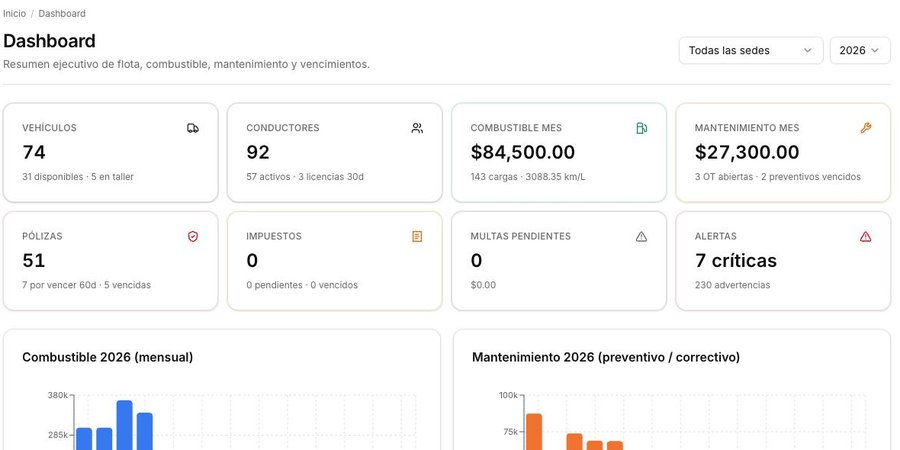Go to Inicio breadcrumb link
The height and width of the screenshot is (450, 900).
[14, 13]
